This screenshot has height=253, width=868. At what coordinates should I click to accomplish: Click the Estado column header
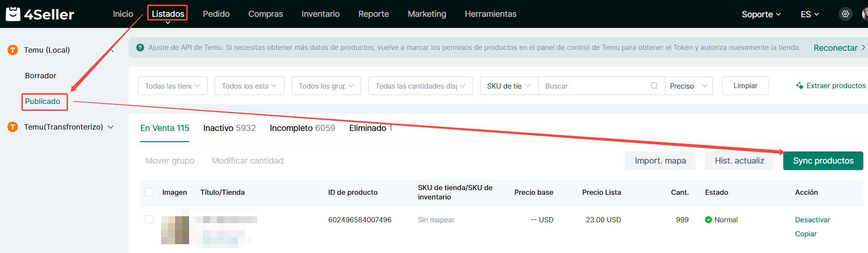click(716, 192)
